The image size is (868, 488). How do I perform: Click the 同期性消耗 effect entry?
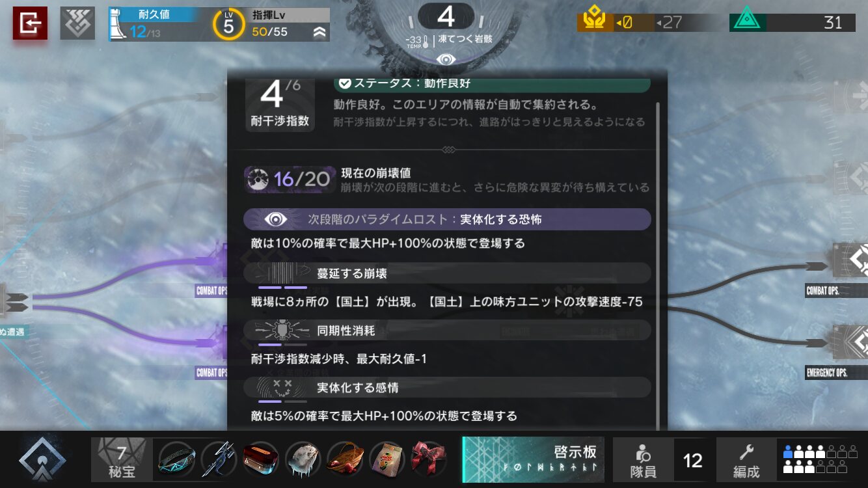(447, 331)
